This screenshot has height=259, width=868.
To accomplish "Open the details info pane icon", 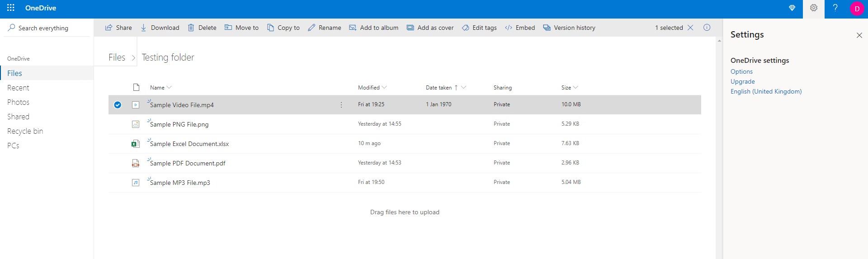I will (707, 28).
